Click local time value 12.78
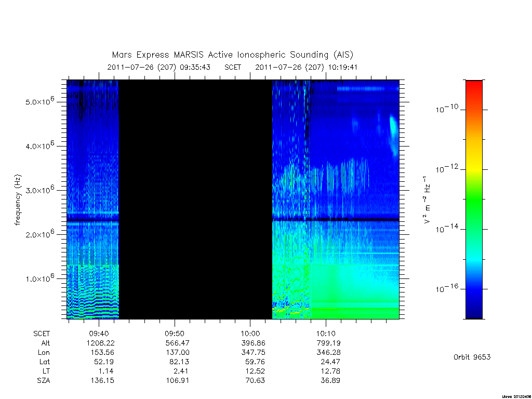 point(330,371)
